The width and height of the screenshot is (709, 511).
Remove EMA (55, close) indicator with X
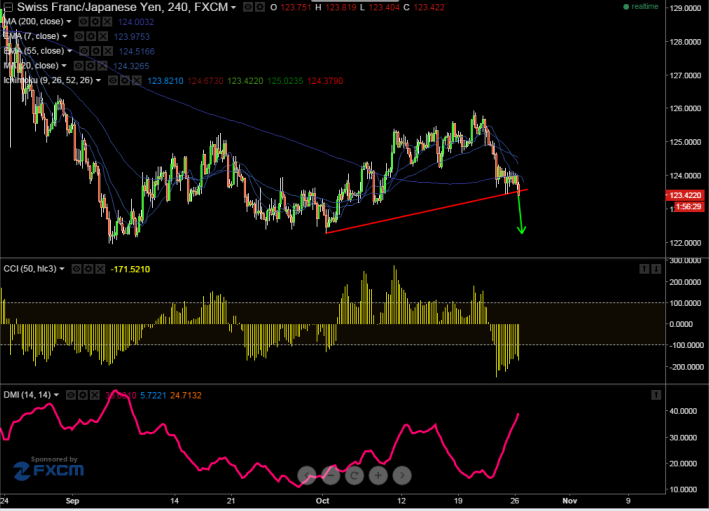[x=108, y=51]
